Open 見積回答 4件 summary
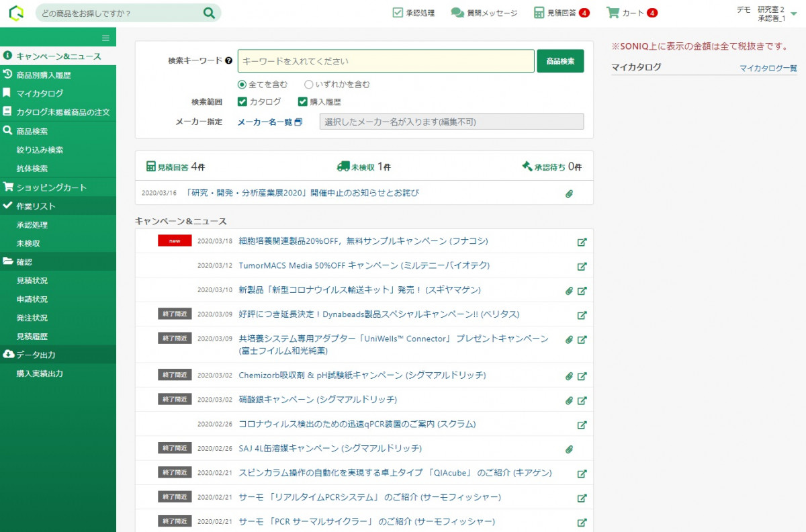Image resolution: width=806 pixels, height=532 pixels. 175,167
